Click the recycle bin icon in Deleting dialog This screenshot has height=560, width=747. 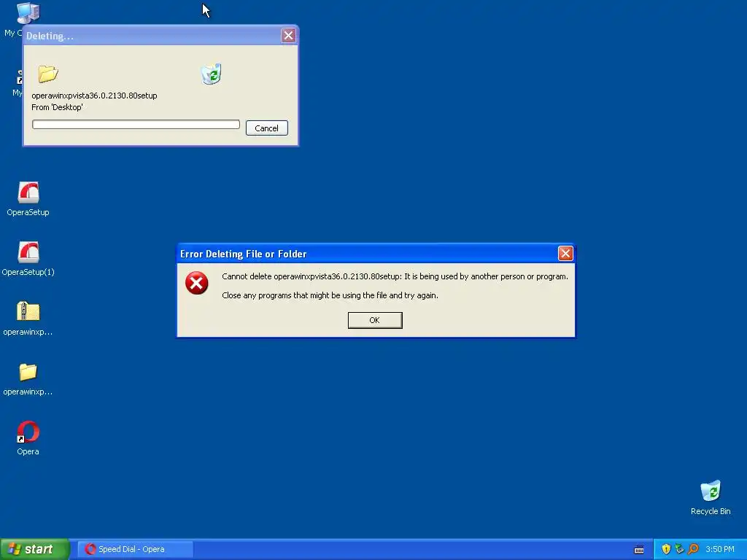[212, 74]
